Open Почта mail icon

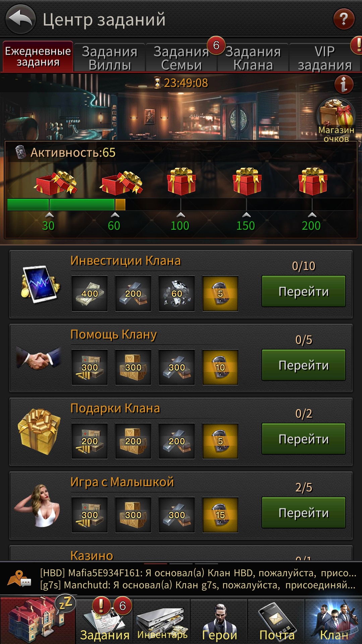pyautogui.click(x=277, y=622)
